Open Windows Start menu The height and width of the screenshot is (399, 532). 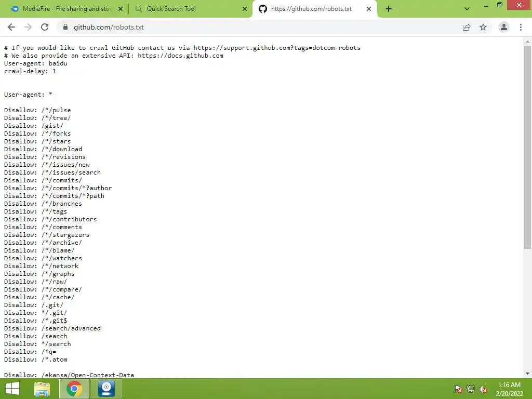(x=12, y=389)
